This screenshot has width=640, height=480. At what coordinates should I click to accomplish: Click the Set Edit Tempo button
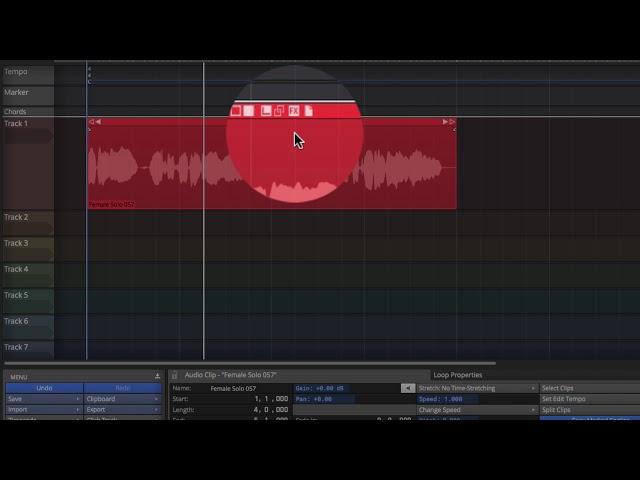[588, 399]
